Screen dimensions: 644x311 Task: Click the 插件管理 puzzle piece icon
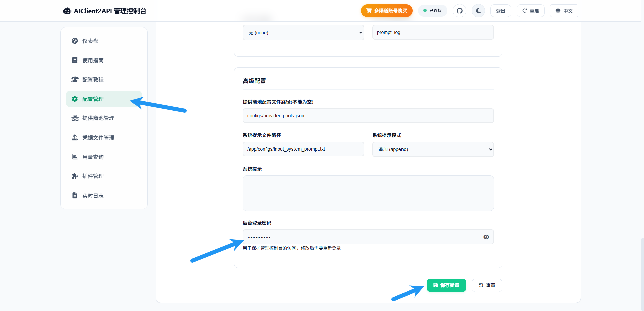click(75, 176)
